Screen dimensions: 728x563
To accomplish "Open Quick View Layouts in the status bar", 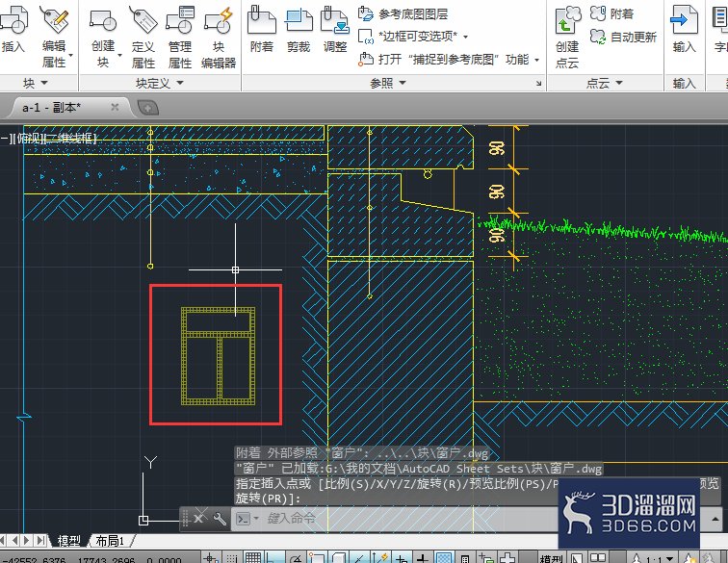I will [576, 558].
